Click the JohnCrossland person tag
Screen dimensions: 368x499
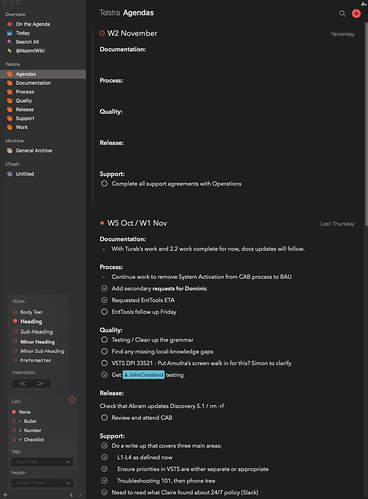pos(144,375)
